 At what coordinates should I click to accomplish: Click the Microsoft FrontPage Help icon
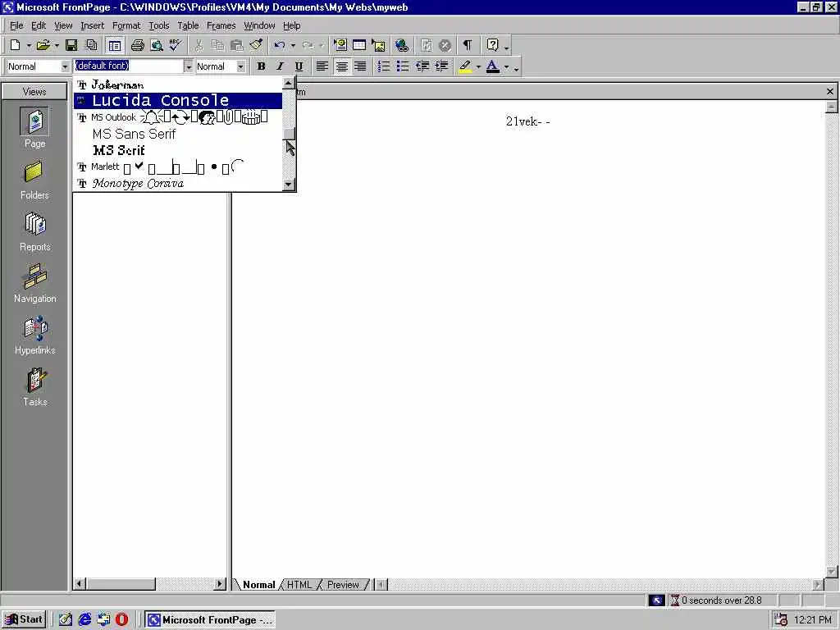(492, 46)
